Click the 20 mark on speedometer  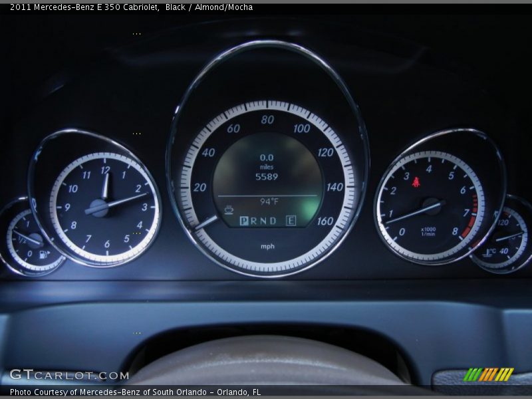coord(199,188)
